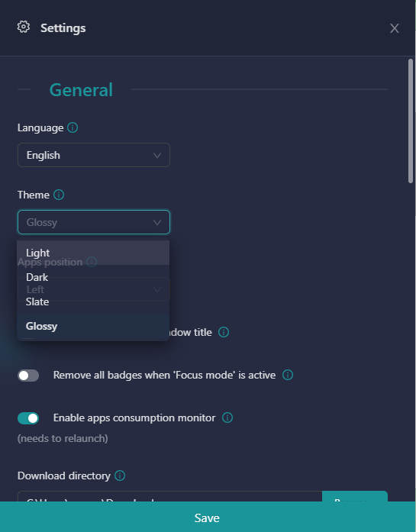Open the Language dropdown showing English
Viewport: 416px width, 532px height.
pyautogui.click(x=94, y=155)
